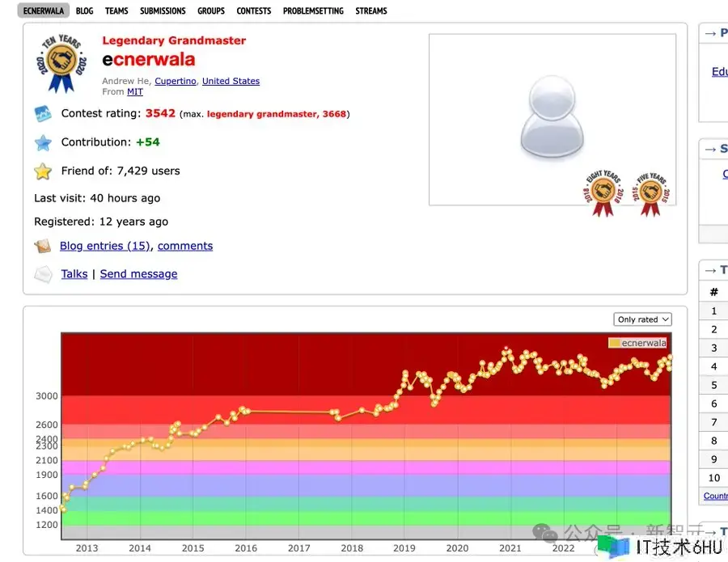The image size is (728, 562).
Task: Click the blog entries scroll icon
Action: (x=43, y=246)
